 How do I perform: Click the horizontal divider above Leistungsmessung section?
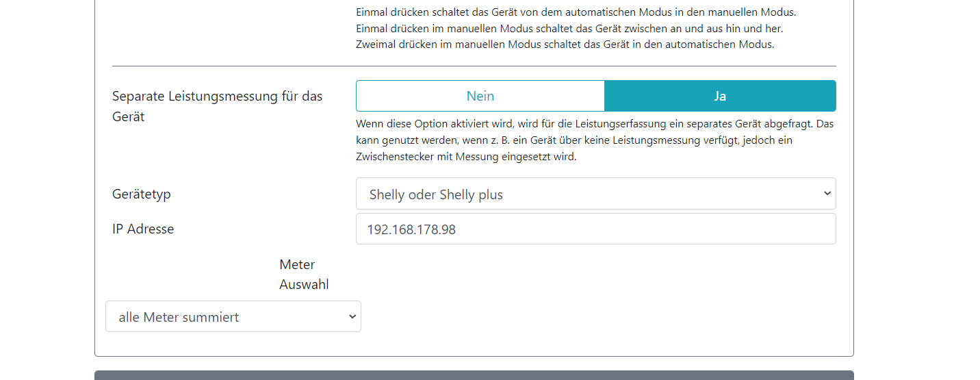(x=474, y=66)
